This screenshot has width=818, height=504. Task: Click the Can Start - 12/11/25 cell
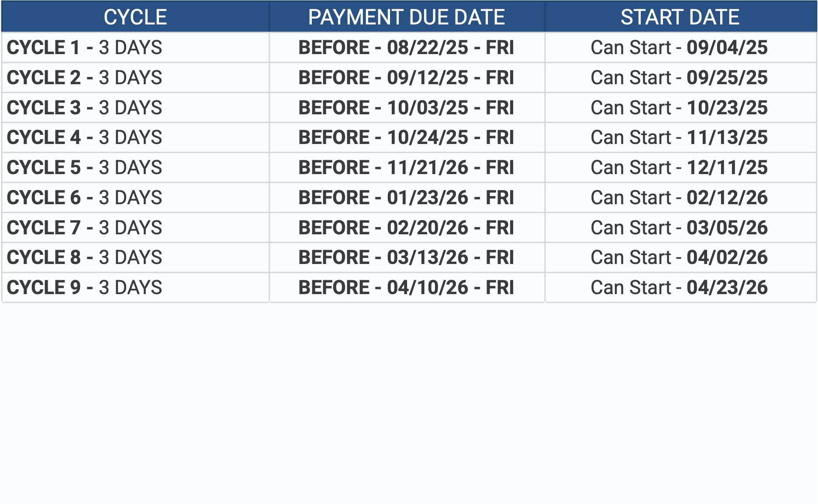[x=679, y=168]
